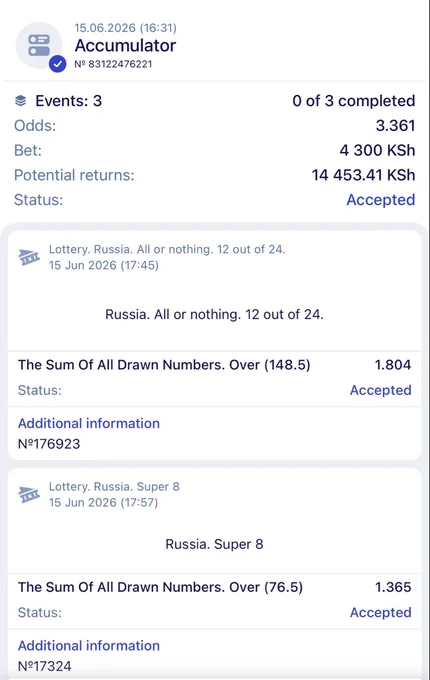The height and width of the screenshot is (680, 430).
Task: Open Additional information for №176923
Action: point(89,423)
